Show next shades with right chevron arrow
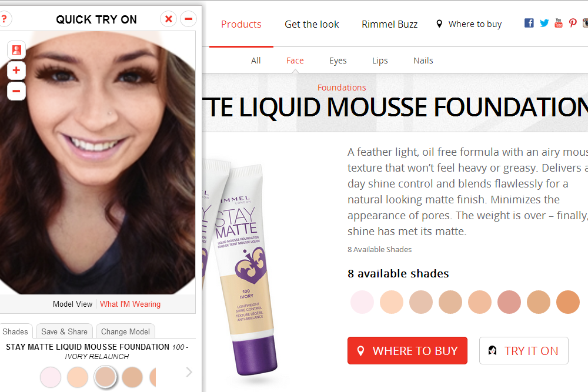 (x=189, y=372)
